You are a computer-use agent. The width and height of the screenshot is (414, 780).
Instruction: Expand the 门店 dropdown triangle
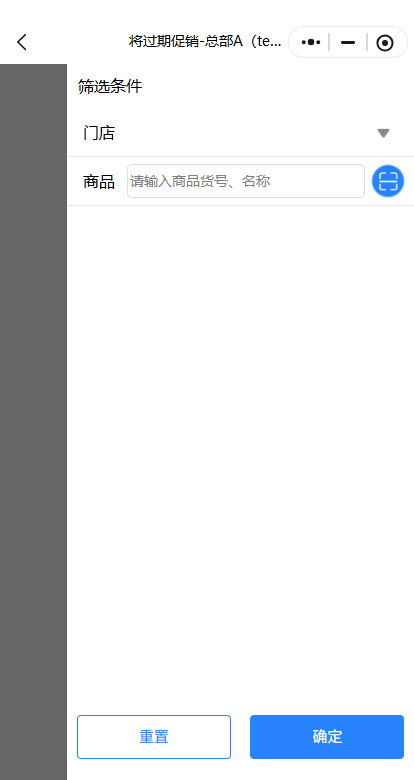pos(383,133)
